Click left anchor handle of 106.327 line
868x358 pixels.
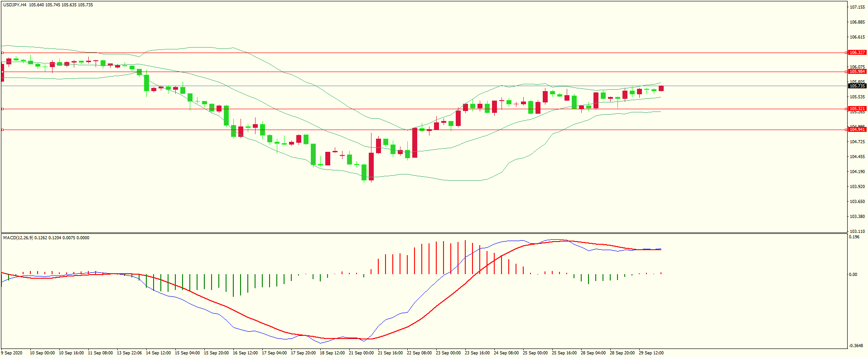[x=3, y=53]
